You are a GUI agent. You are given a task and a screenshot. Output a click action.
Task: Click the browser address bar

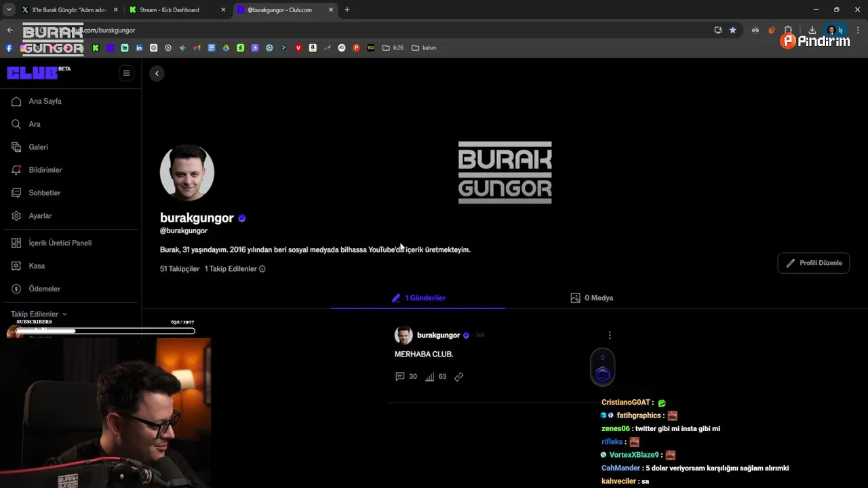tap(380, 30)
